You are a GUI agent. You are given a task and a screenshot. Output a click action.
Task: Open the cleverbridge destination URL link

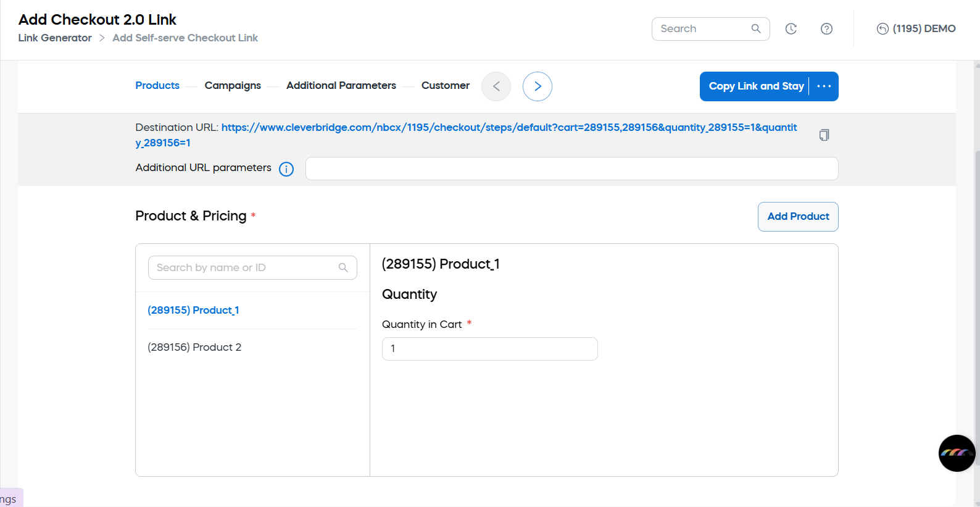coord(509,128)
